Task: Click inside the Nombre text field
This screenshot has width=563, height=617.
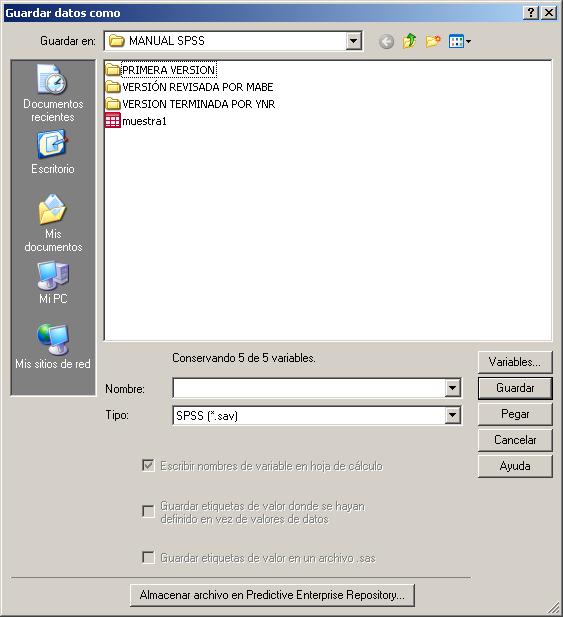Action: pyautogui.click(x=309, y=388)
